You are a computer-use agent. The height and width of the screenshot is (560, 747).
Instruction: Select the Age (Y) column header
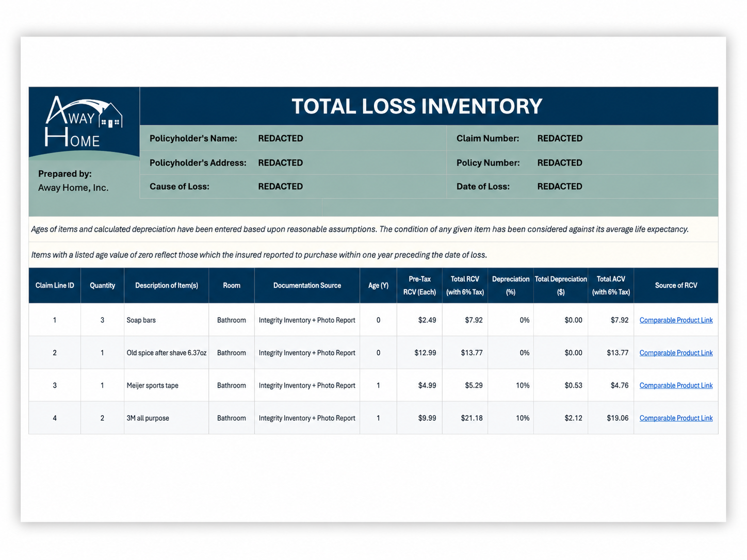[378, 285]
